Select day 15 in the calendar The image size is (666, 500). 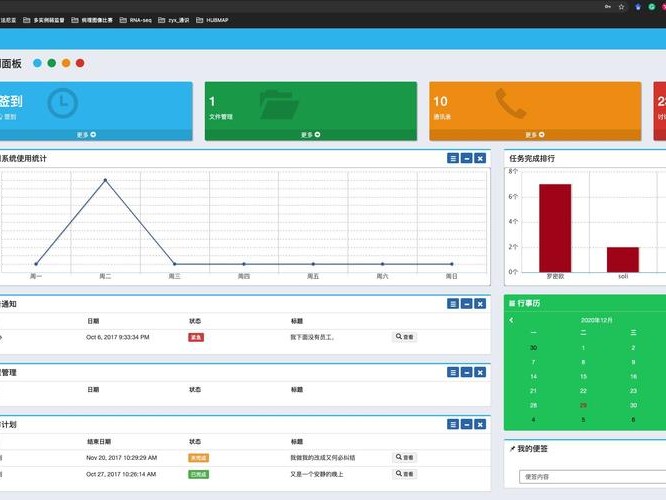[583, 376]
